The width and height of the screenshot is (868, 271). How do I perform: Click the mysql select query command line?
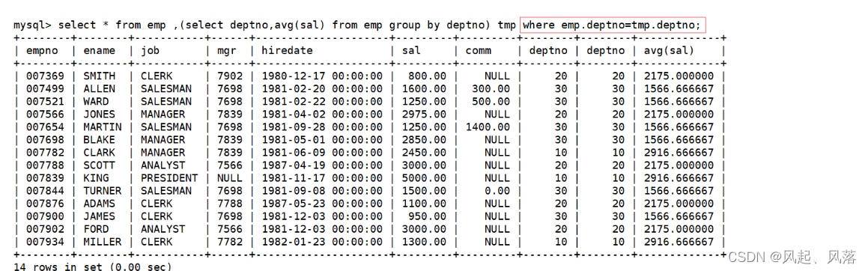point(357,25)
